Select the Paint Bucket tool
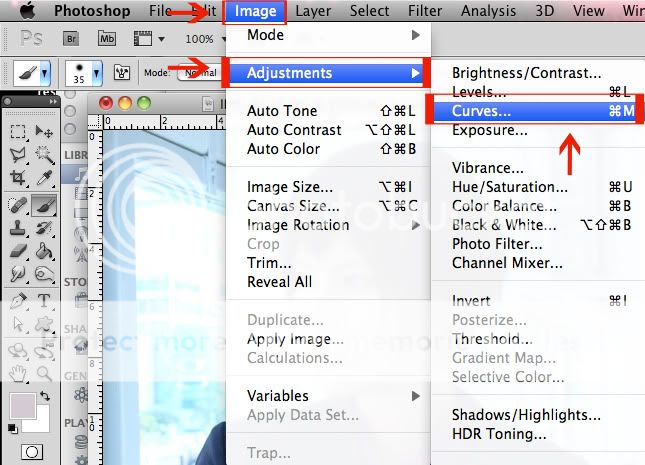This screenshot has height=465, width=645. point(44,251)
